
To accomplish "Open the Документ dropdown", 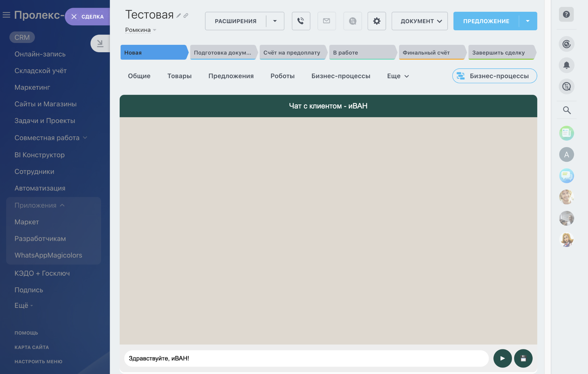I will pyautogui.click(x=419, y=21).
